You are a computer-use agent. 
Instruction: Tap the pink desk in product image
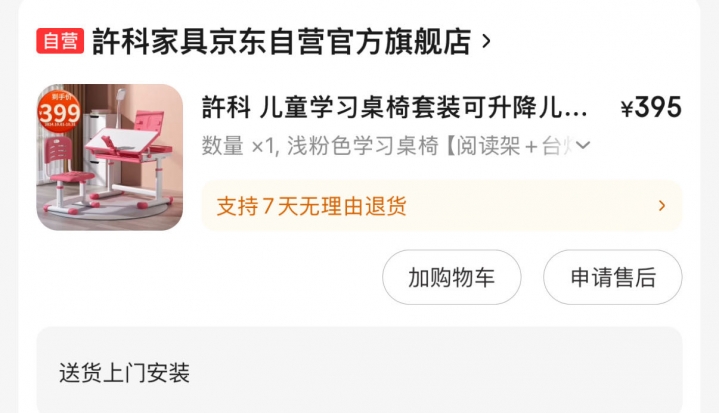pos(133,154)
